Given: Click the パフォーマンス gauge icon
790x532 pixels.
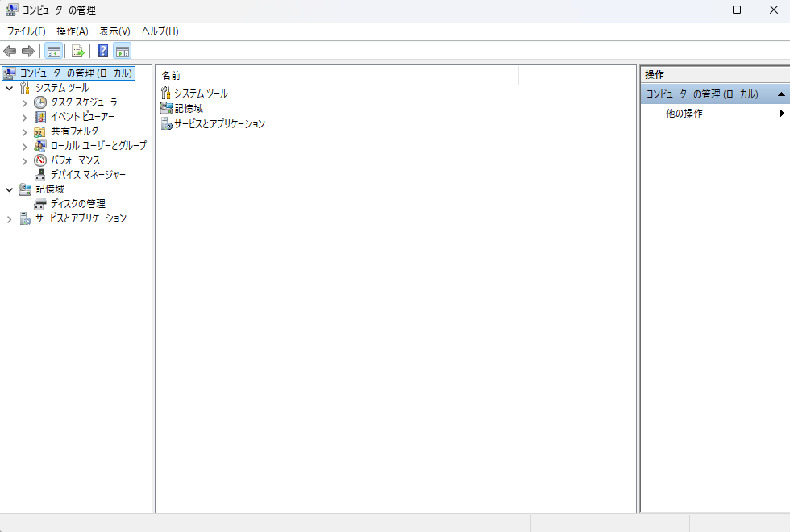Looking at the screenshot, I should [x=39, y=160].
